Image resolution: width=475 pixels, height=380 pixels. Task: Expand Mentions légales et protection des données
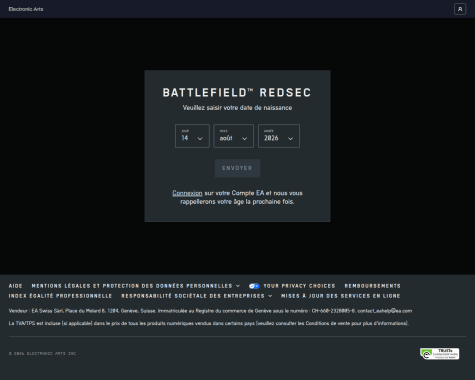point(136,286)
